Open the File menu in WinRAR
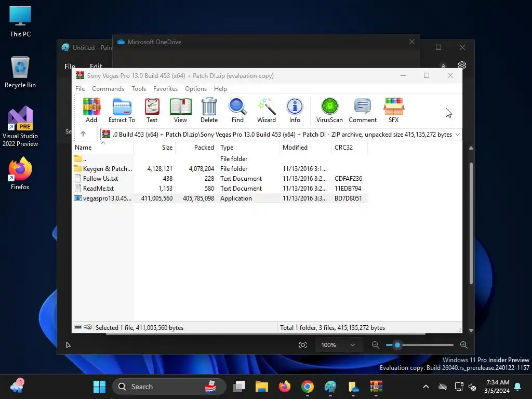The width and height of the screenshot is (532, 399). (x=80, y=88)
